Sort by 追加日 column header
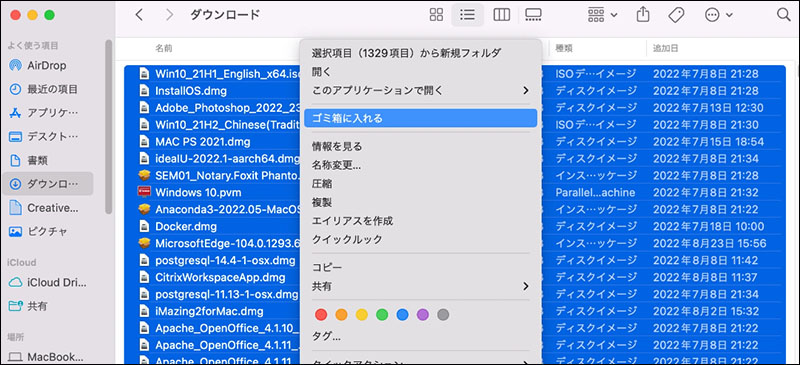800x365 pixels. pyautogui.click(x=666, y=48)
